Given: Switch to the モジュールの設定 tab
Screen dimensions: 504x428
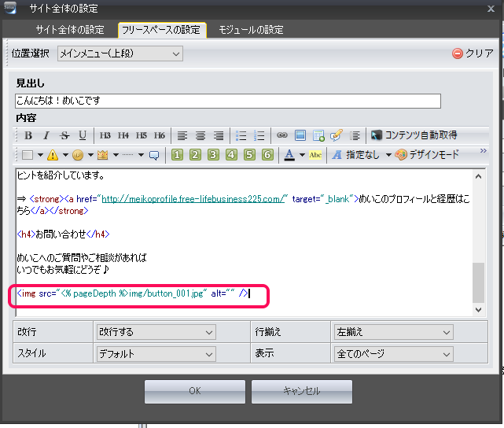Looking at the screenshot, I should [250, 30].
